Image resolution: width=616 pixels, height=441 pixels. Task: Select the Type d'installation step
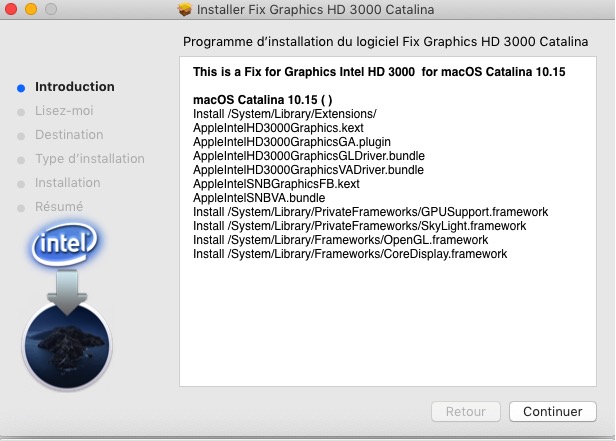[90, 159]
